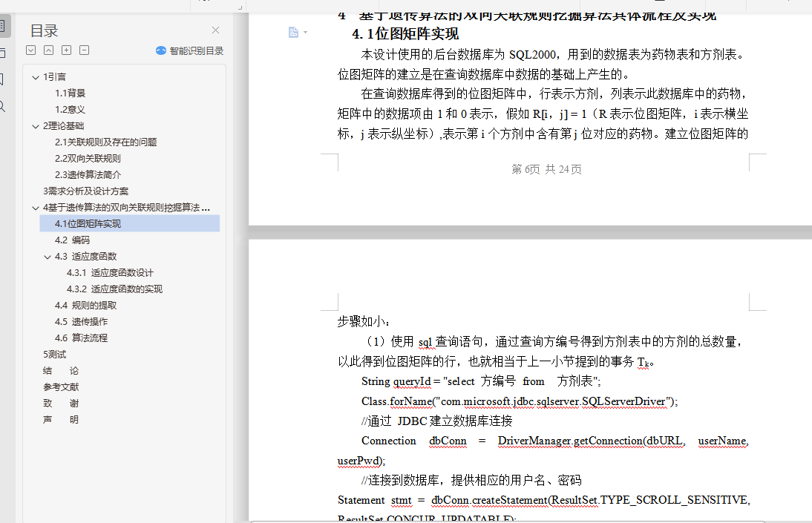This screenshot has height=523, width=812.
Task: Jump to 参考文献 outline entry
Action: (61, 387)
